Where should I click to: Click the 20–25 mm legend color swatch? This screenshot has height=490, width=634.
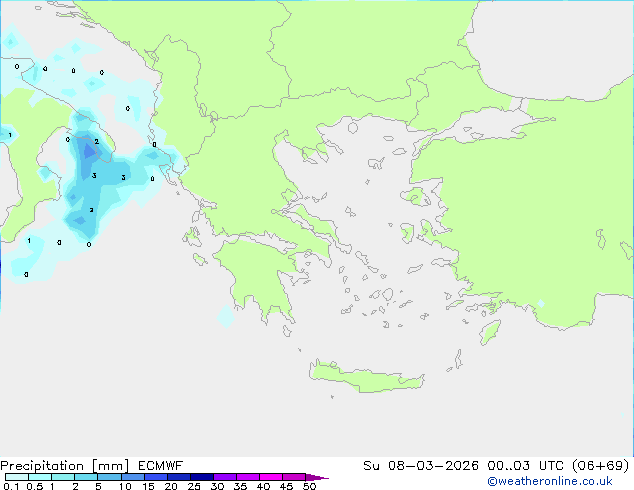pyautogui.click(x=178, y=477)
